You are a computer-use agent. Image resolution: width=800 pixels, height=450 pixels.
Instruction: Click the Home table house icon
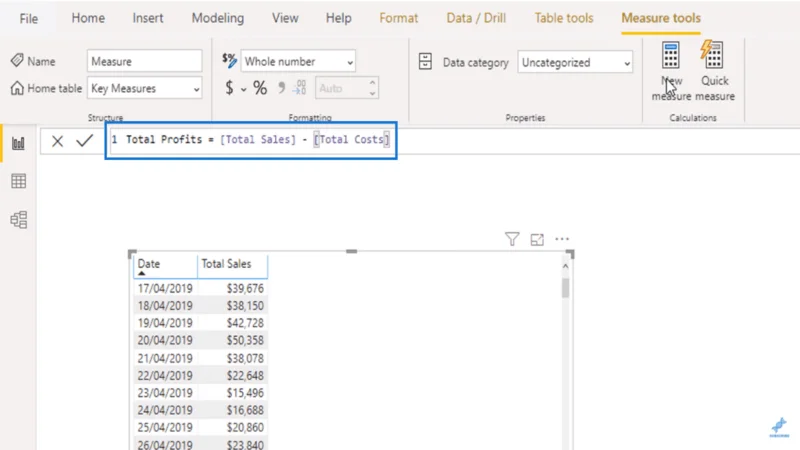click(x=17, y=88)
